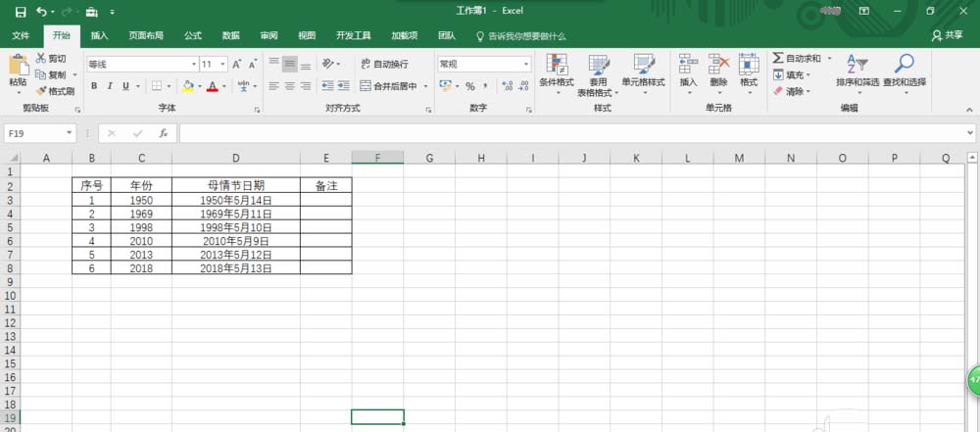Click the Paste (粘贴) icon
Viewport: 980px width, 432px height.
tap(18, 66)
